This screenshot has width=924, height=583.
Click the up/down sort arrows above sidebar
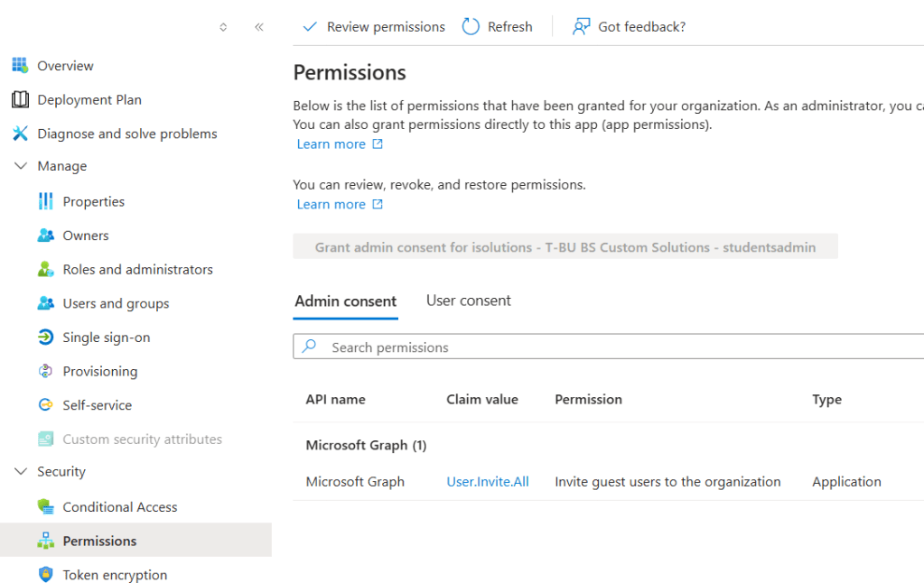pyautogui.click(x=223, y=27)
